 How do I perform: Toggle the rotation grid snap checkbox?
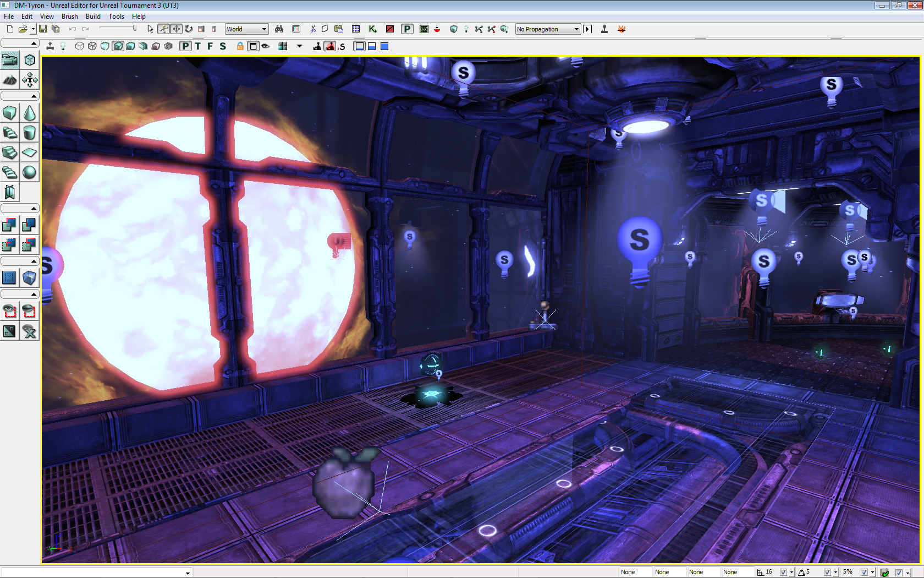click(x=827, y=572)
